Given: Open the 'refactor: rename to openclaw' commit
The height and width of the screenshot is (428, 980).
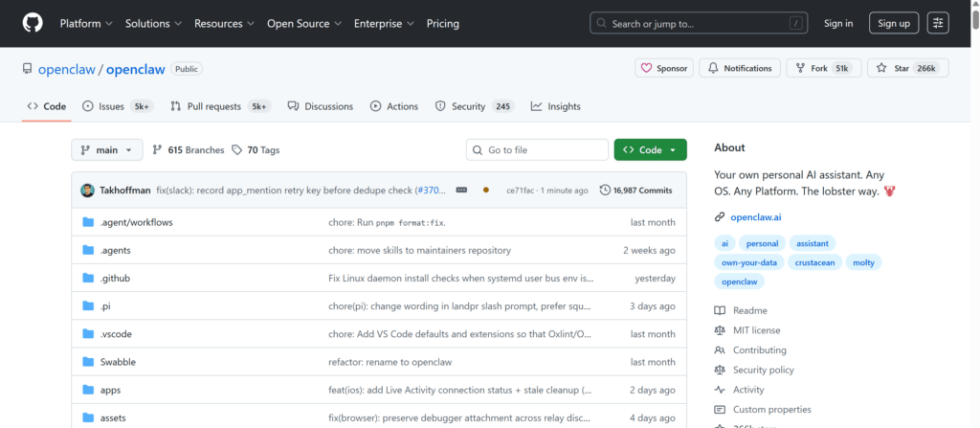Looking at the screenshot, I should click(390, 362).
